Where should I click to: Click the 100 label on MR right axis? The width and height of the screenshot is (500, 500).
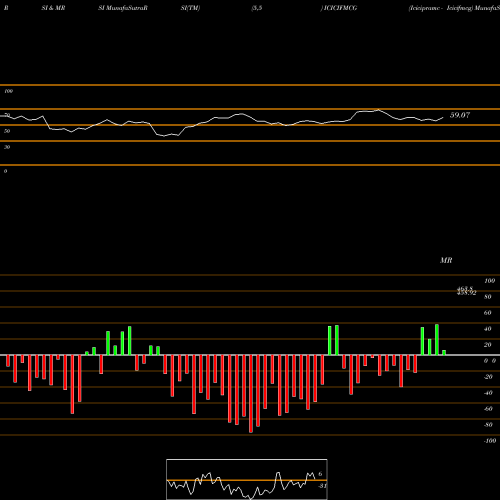489,281
